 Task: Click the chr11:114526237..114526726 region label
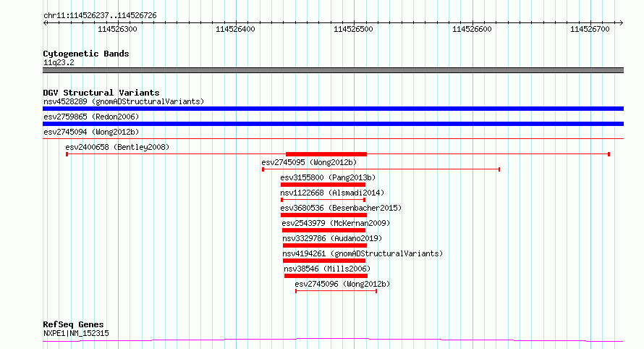click(x=100, y=16)
